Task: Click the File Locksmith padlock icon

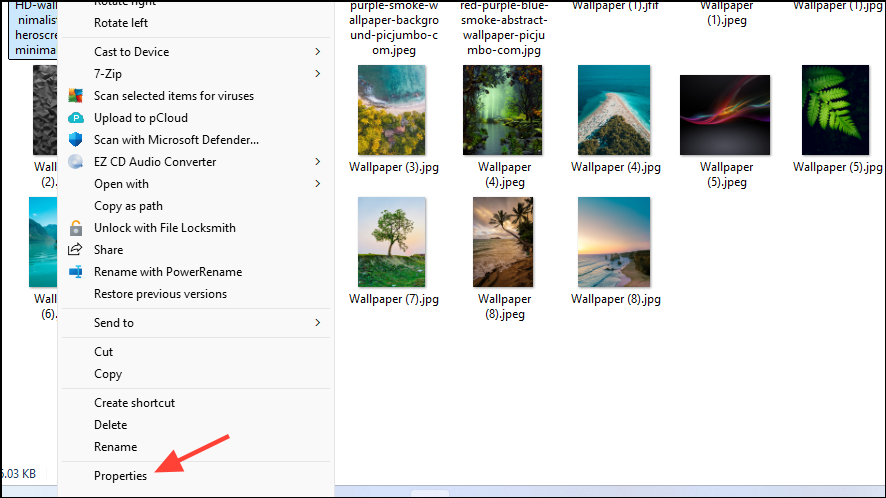Action: point(75,228)
